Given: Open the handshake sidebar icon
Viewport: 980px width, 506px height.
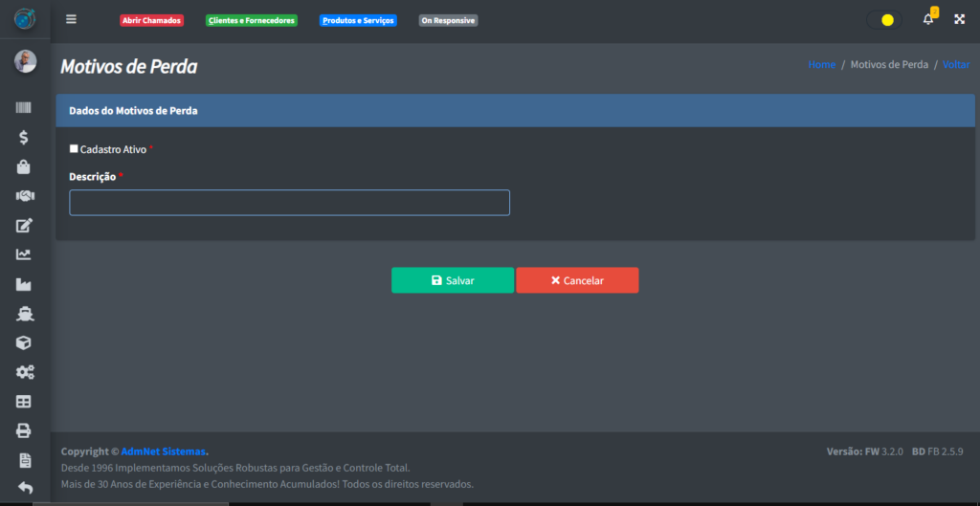Looking at the screenshot, I should [x=24, y=196].
